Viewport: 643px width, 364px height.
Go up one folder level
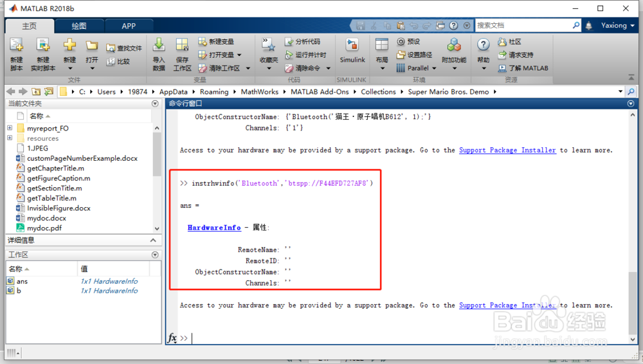tap(36, 91)
